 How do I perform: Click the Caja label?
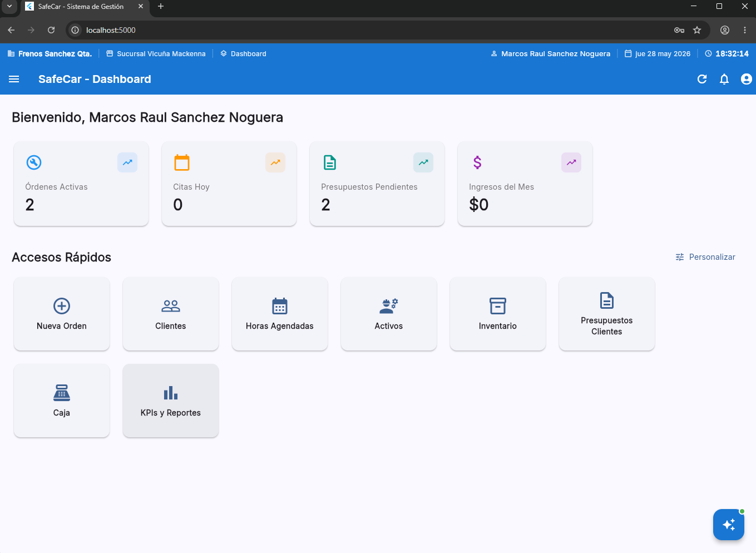point(62,413)
